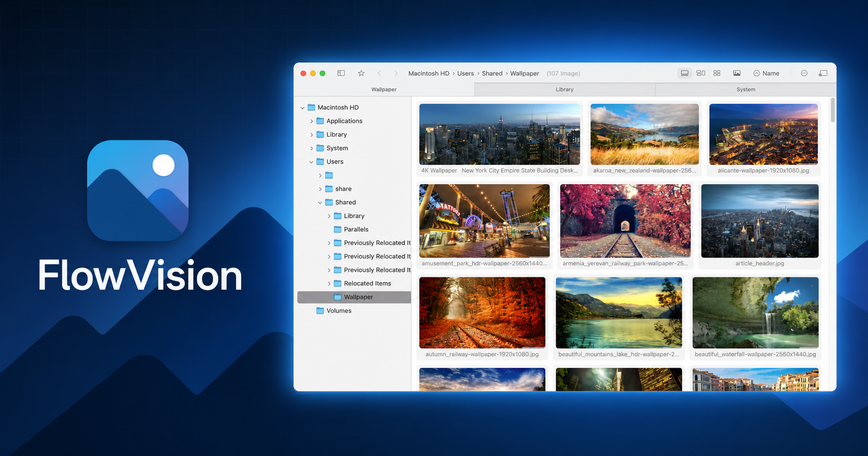Select the System folder in sidebar
The width and height of the screenshot is (868, 456).
(x=337, y=148)
